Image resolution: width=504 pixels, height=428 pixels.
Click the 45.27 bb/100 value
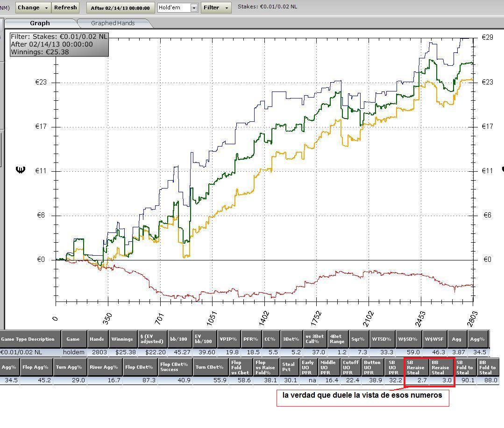tap(182, 352)
